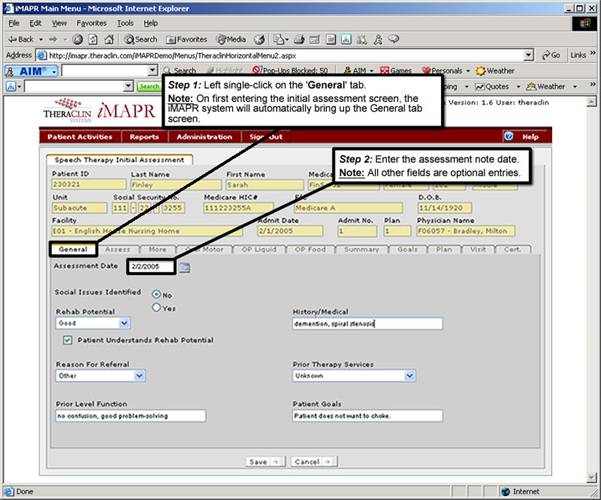Click the Cancel button
Viewport: 601px width, 500px height.
tap(314, 462)
